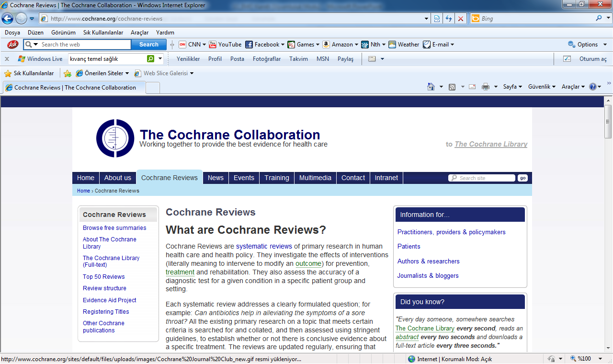Open the Weather toolbar shortcut
The width and height of the screenshot is (613, 364).
coord(404,45)
